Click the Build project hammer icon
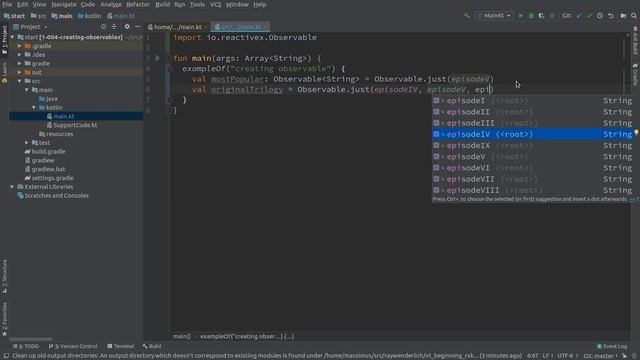Image resolution: width=640 pixels, height=360 pixels. point(467,16)
